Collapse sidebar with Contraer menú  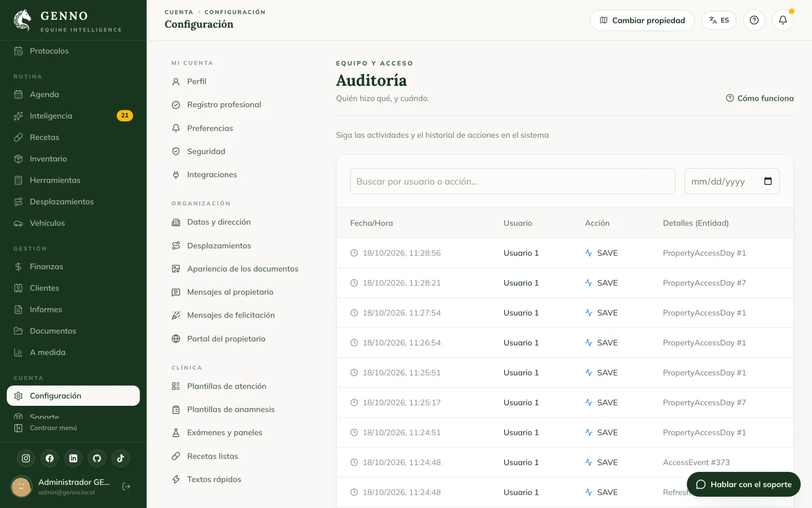click(46, 428)
